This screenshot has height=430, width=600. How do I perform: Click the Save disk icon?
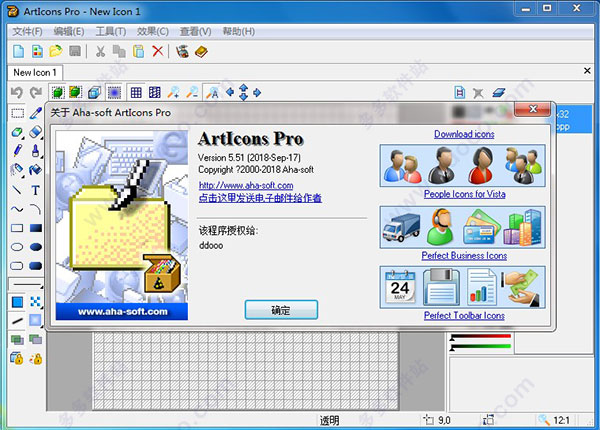75,51
